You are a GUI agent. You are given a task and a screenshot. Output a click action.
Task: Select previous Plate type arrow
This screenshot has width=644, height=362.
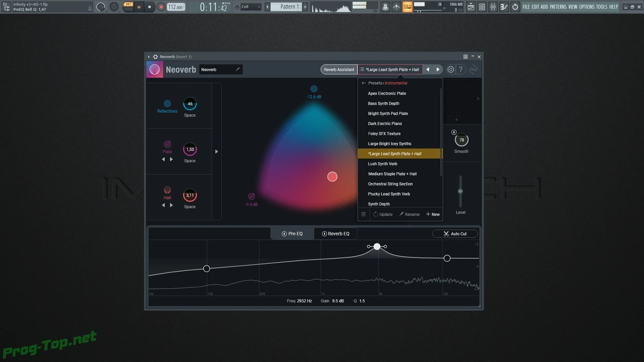click(164, 159)
